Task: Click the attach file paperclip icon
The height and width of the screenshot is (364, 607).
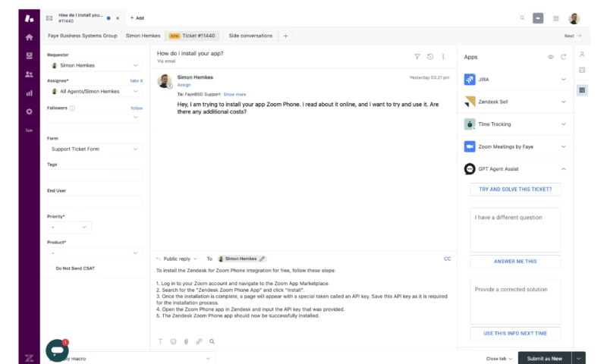Action: [x=186, y=341]
